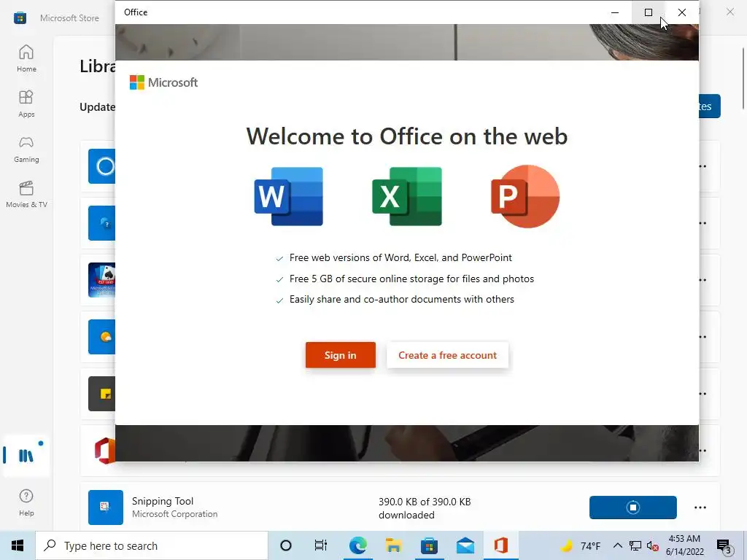Open weather widget showing 74°F

[x=580, y=545]
